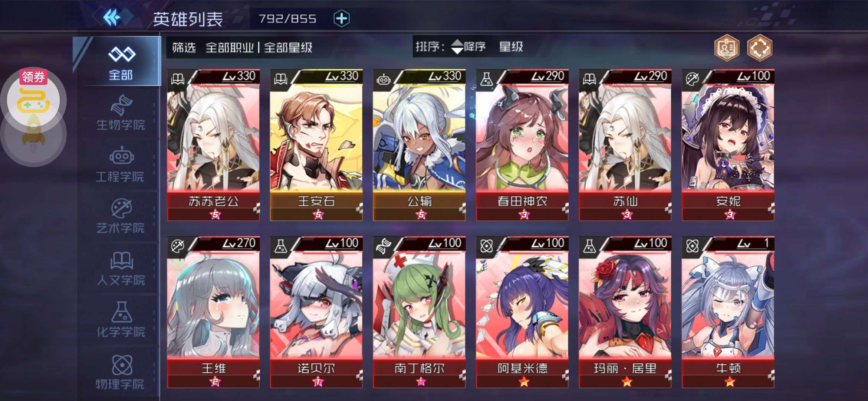Click the hexagon expand icon at top right
This screenshot has height=401, width=868.
point(759,48)
